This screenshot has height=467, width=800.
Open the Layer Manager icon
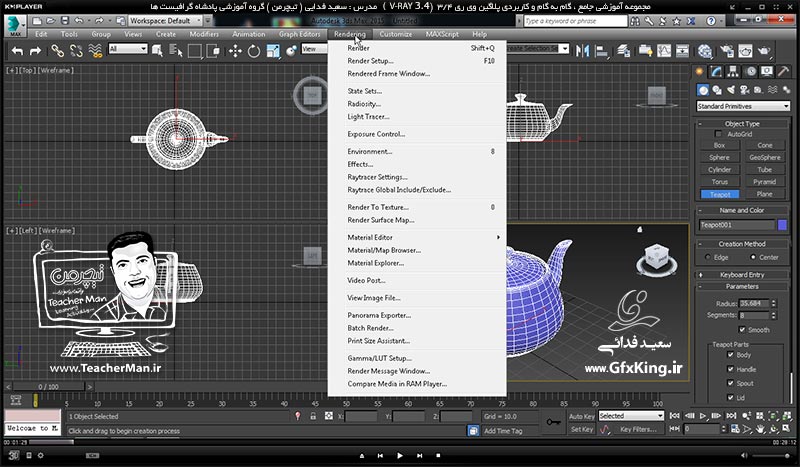[x=623, y=51]
